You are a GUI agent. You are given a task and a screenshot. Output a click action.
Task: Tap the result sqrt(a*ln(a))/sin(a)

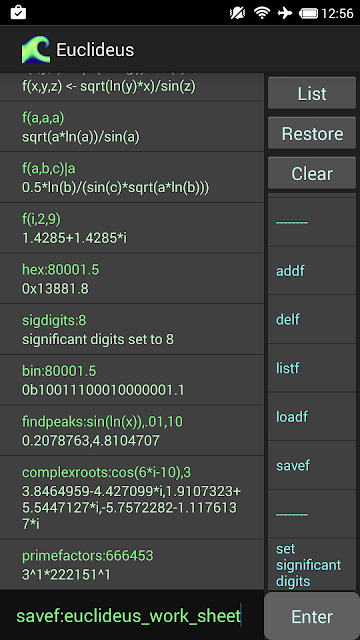tap(81, 137)
